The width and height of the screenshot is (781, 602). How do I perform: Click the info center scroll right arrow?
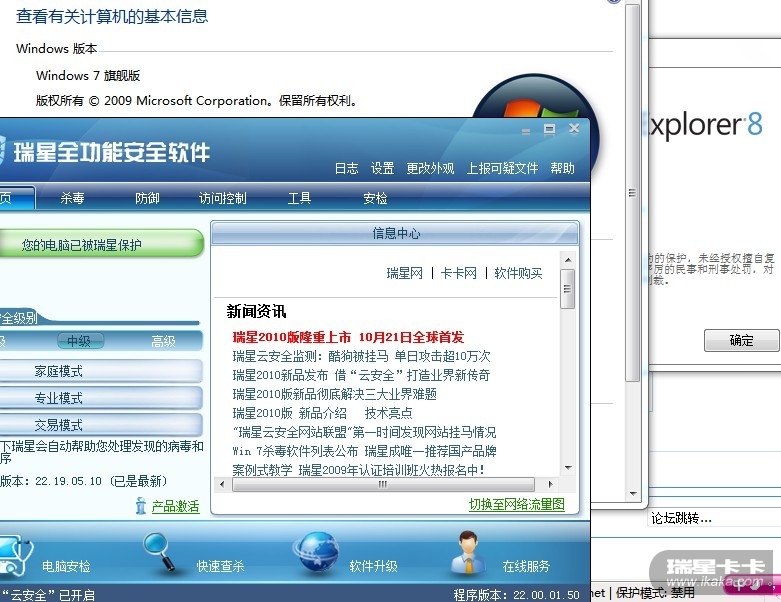click(550, 484)
